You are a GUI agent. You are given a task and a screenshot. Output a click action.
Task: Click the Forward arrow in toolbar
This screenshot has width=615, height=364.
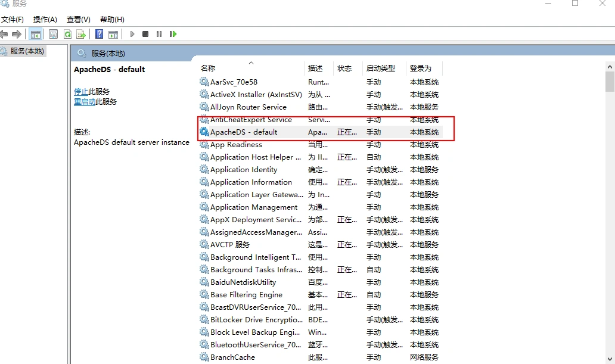pos(17,34)
